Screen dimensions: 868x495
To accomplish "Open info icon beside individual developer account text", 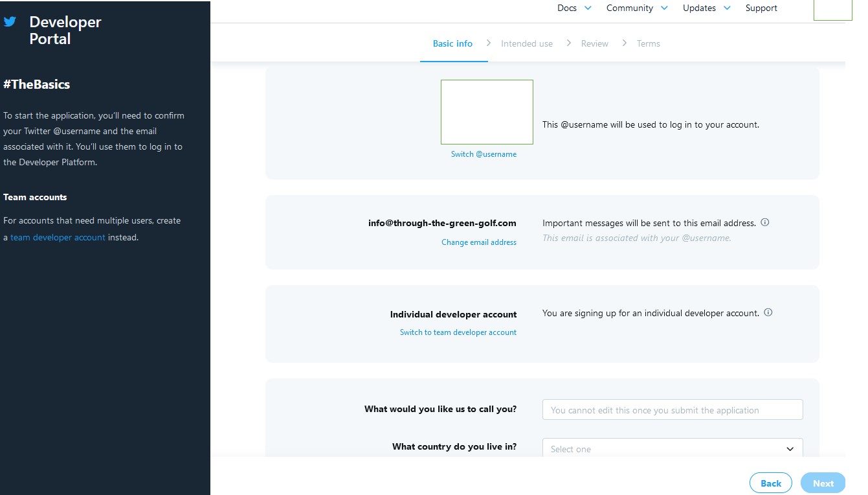I will pyautogui.click(x=768, y=312).
